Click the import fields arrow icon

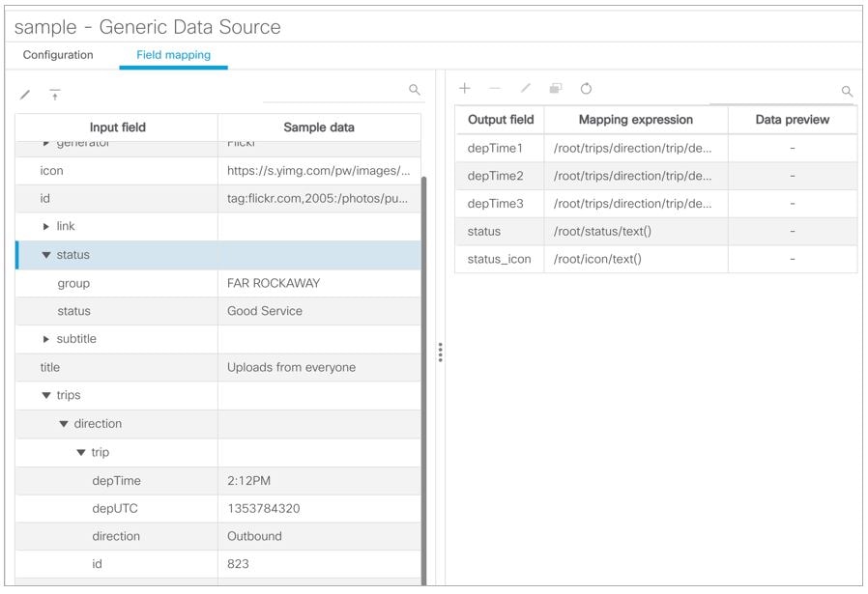(56, 94)
